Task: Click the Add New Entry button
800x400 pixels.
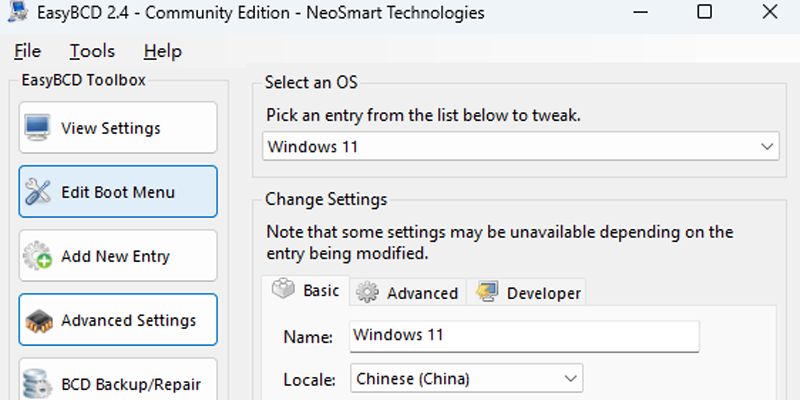Action: [118, 256]
